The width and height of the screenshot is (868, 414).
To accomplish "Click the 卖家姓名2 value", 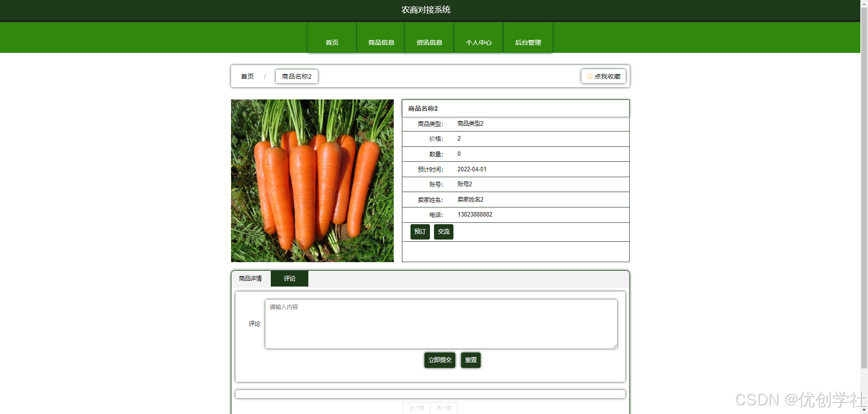I will pos(470,200).
